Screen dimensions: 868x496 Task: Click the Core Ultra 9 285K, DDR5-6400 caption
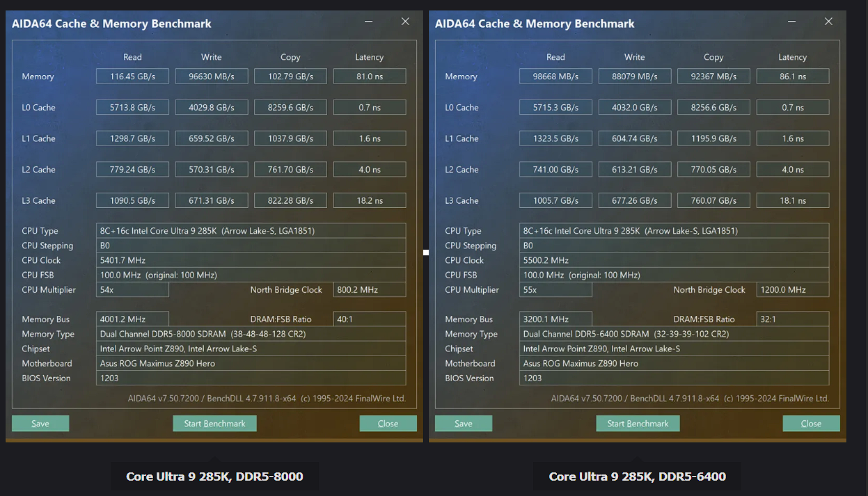click(638, 477)
